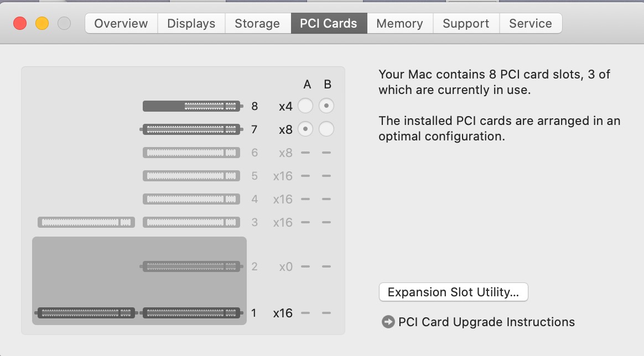Select the slot 8 PCI card graphic
This screenshot has height=356, width=644.
(191, 106)
